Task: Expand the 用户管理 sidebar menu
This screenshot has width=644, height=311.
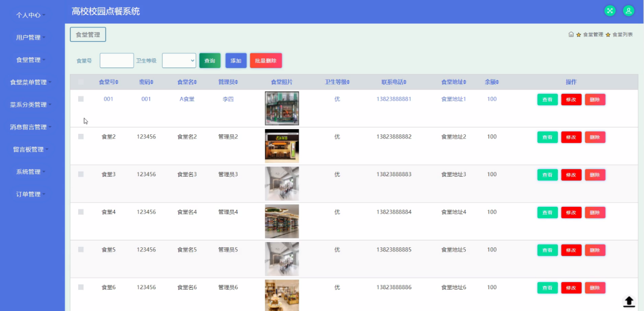Action: [x=31, y=38]
